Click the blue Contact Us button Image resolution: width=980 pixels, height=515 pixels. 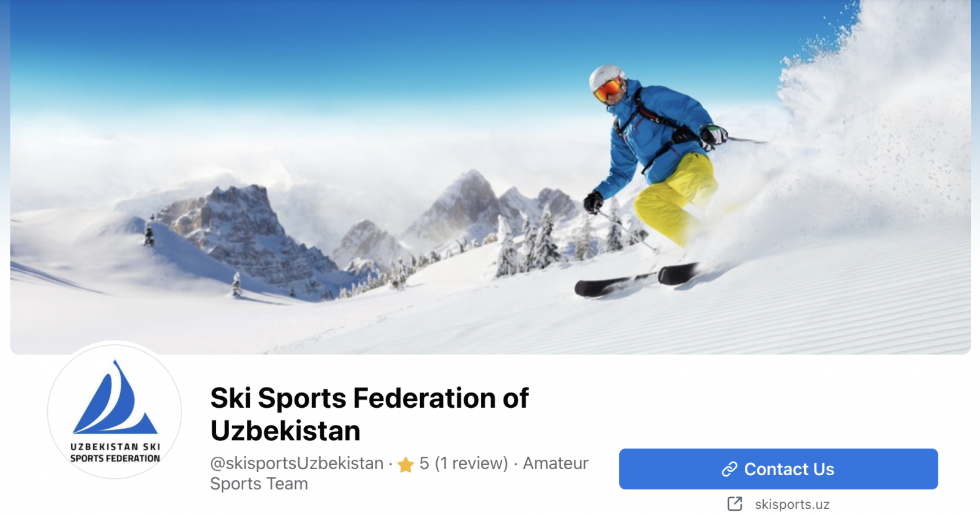(778, 469)
